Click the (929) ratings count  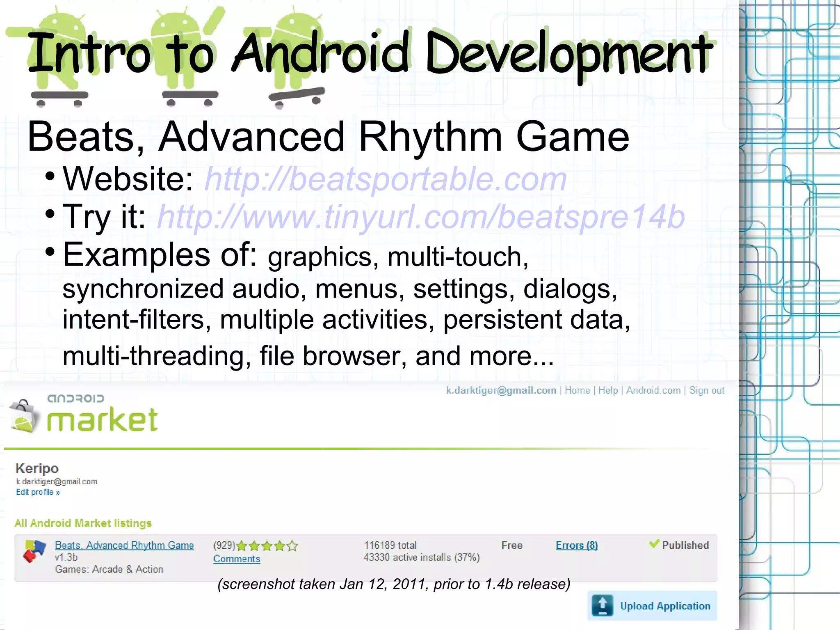224,545
